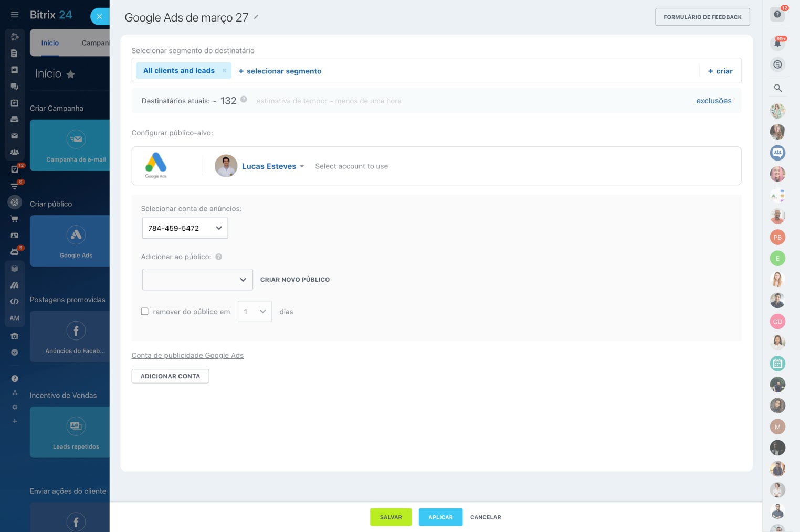Open the Google Ads audience tile
This screenshot has width=800, height=532.
(x=76, y=241)
